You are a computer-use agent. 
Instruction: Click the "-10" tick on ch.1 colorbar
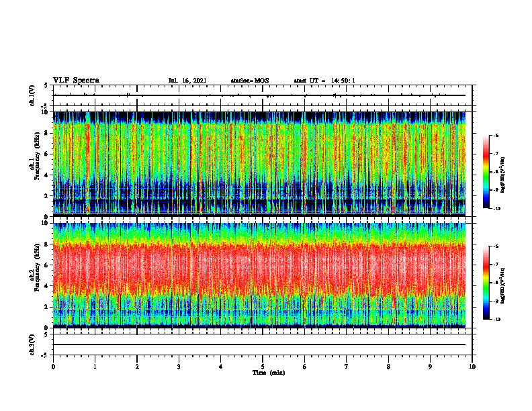click(496, 209)
